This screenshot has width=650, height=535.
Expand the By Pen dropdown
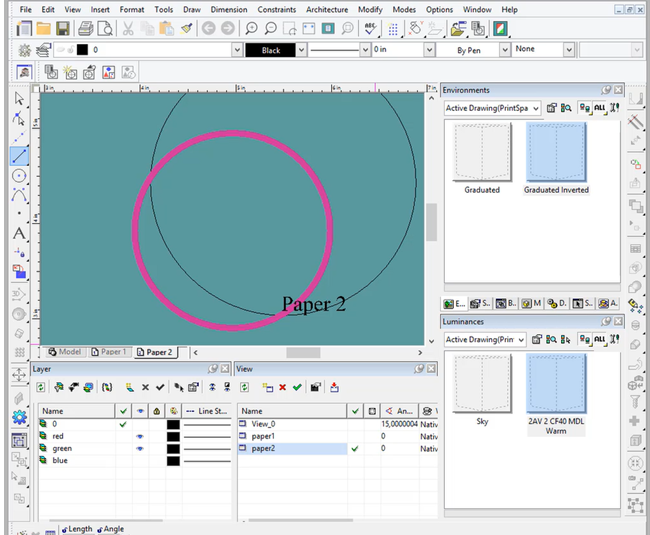pyautogui.click(x=504, y=50)
